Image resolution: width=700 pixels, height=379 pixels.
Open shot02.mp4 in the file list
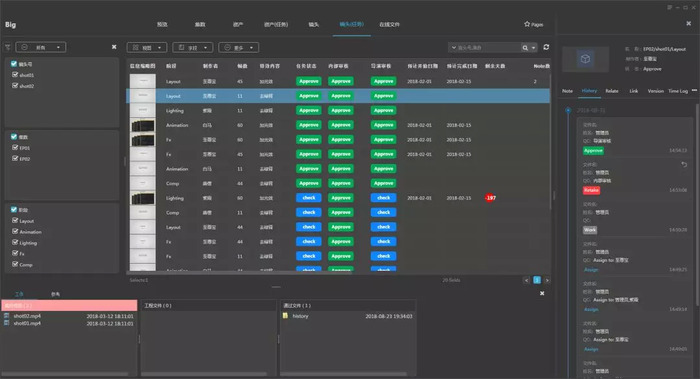pyautogui.click(x=27, y=316)
